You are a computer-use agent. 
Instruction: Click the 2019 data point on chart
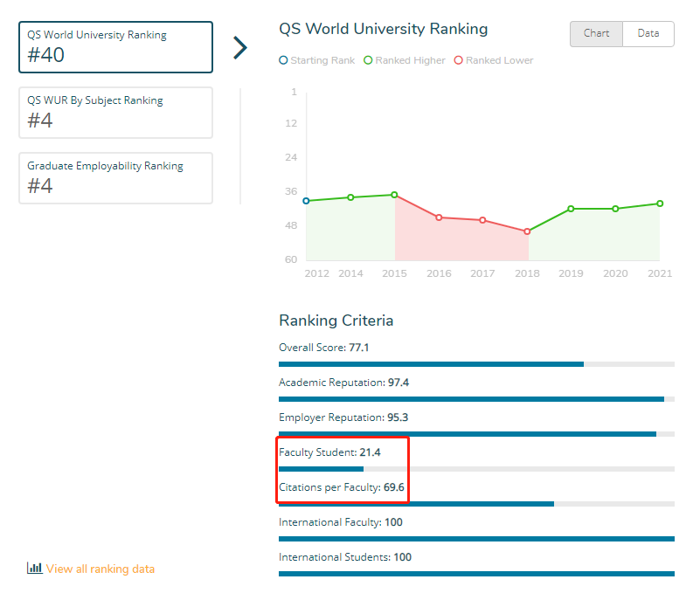[571, 209]
